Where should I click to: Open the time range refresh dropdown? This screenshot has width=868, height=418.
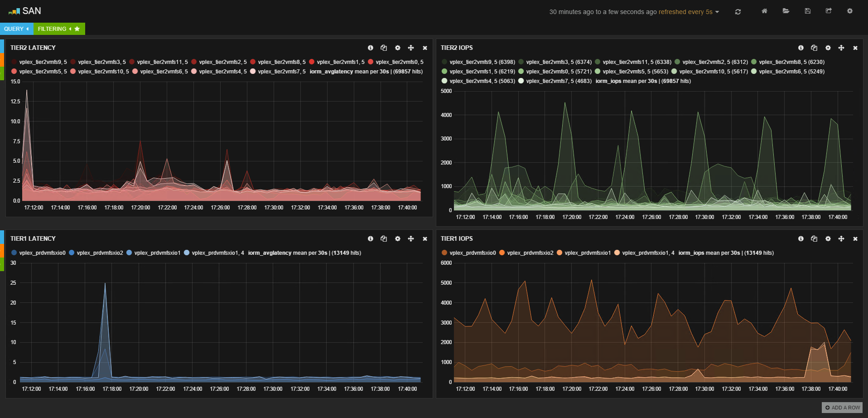(x=634, y=12)
